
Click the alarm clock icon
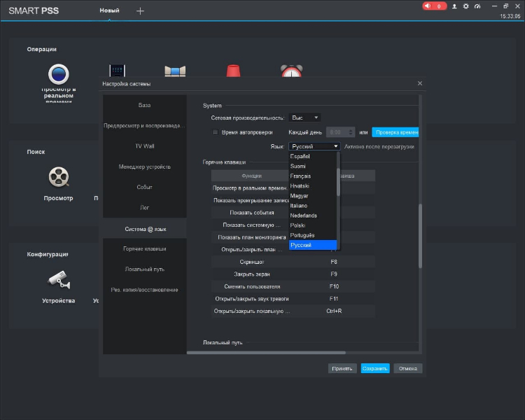pyautogui.click(x=291, y=70)
